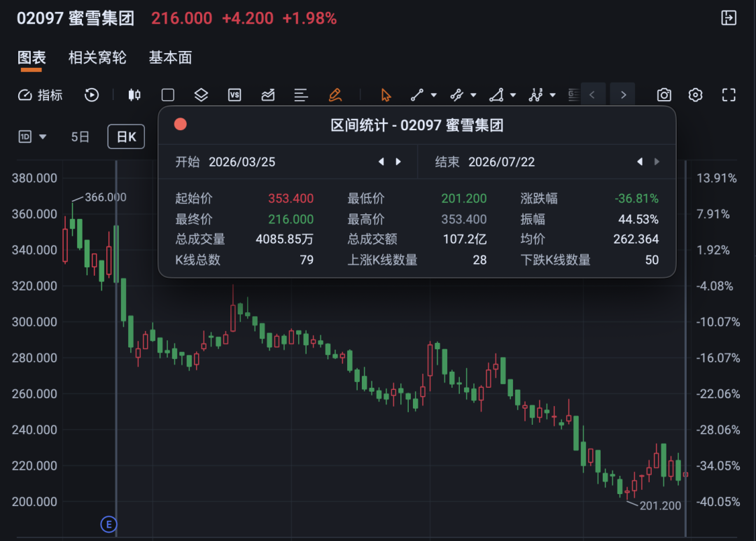Click the 总成交量 4085.85万 value

pyautogui.click(x=284, y=239)
